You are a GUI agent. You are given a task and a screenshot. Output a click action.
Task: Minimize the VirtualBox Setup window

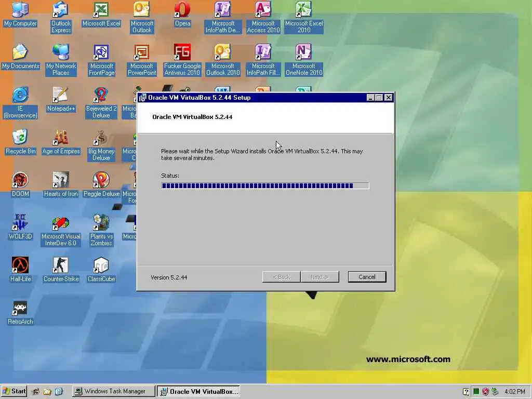pyautogui.click(x=370, y=98)
